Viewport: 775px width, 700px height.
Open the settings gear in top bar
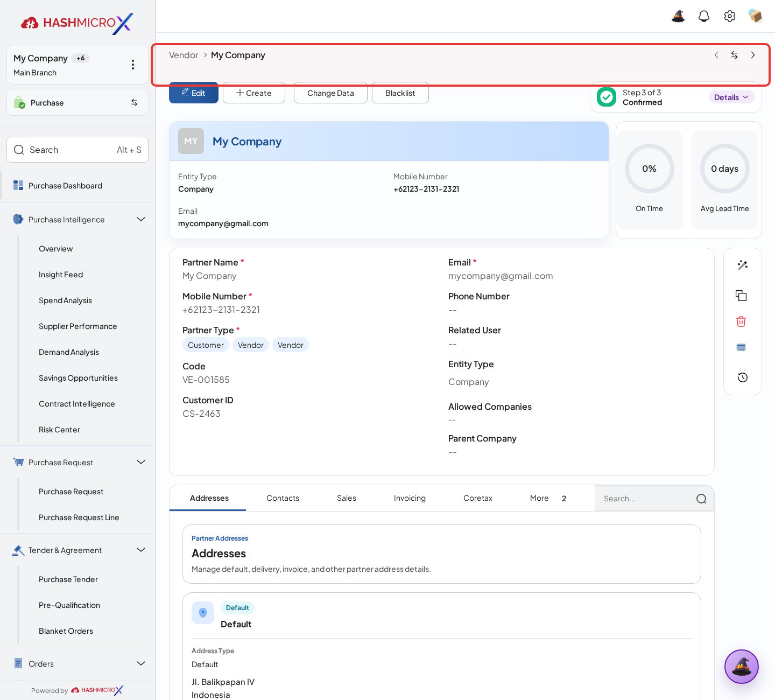pos(730,16)
